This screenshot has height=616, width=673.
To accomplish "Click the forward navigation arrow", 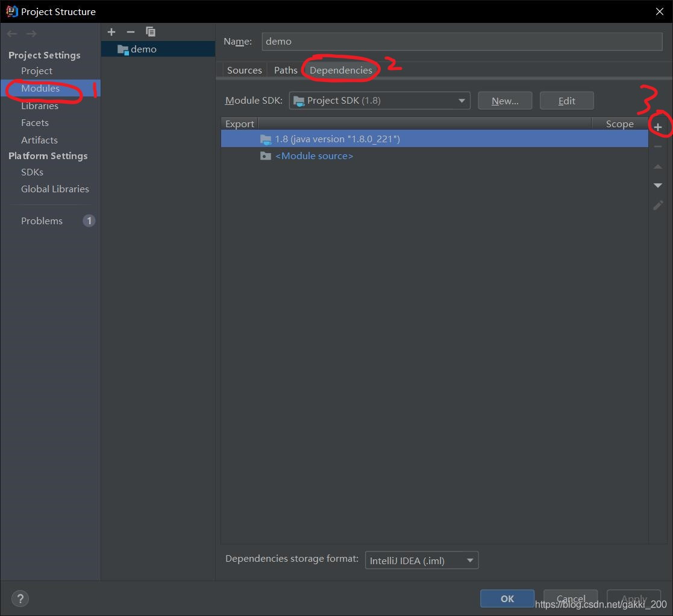I will (x=31, y=34).
